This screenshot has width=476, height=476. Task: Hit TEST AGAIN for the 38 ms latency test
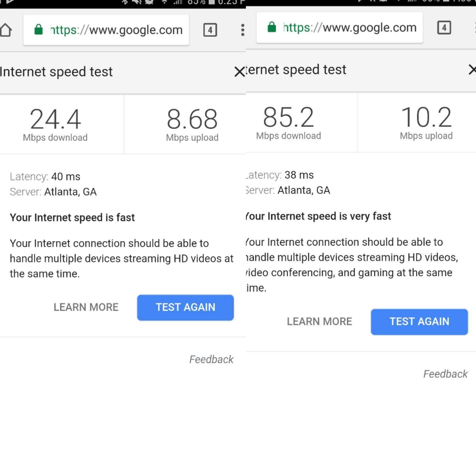point(419,322)
